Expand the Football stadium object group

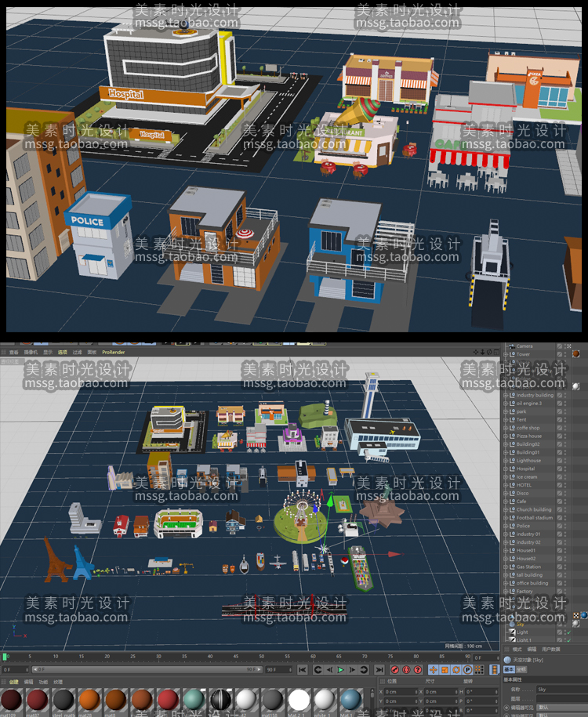[506, 518]
